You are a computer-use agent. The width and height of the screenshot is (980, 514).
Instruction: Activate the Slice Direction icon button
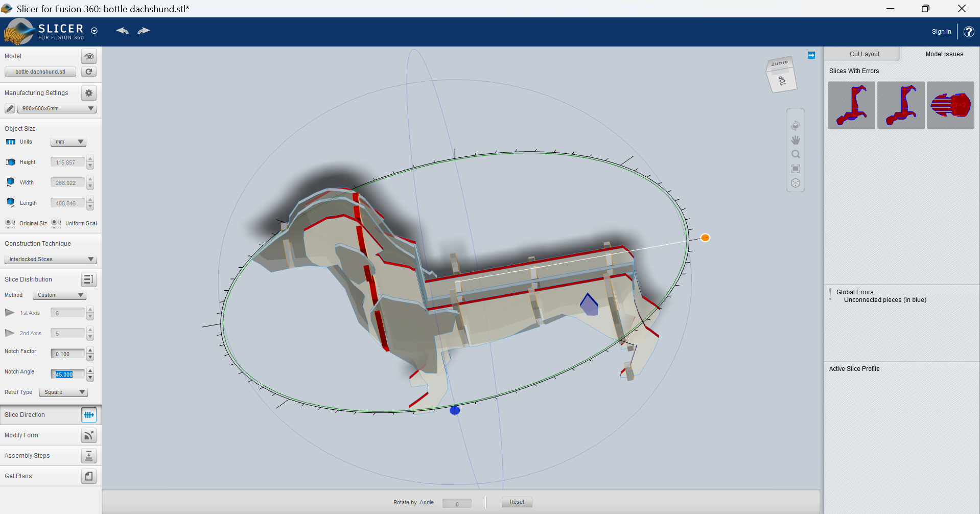click(x=89, y=415)
